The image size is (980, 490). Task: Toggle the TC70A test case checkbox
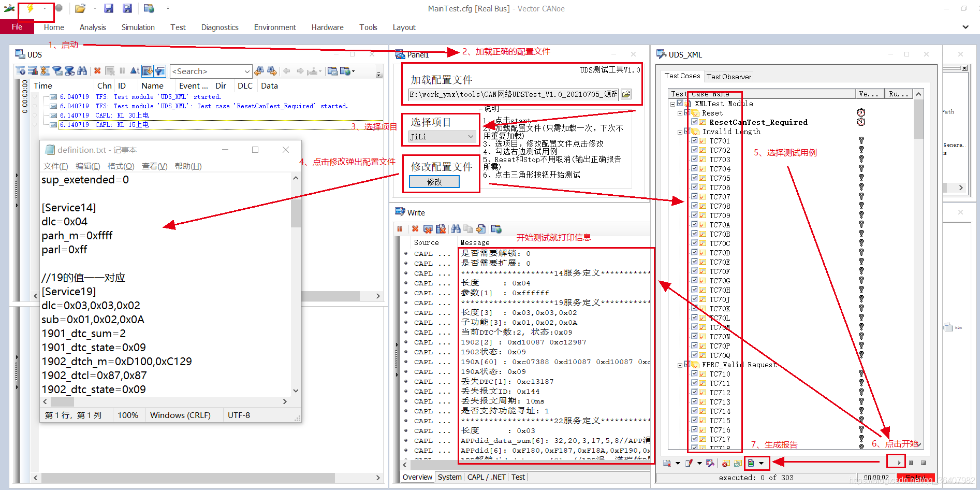[x=695, y=224]
